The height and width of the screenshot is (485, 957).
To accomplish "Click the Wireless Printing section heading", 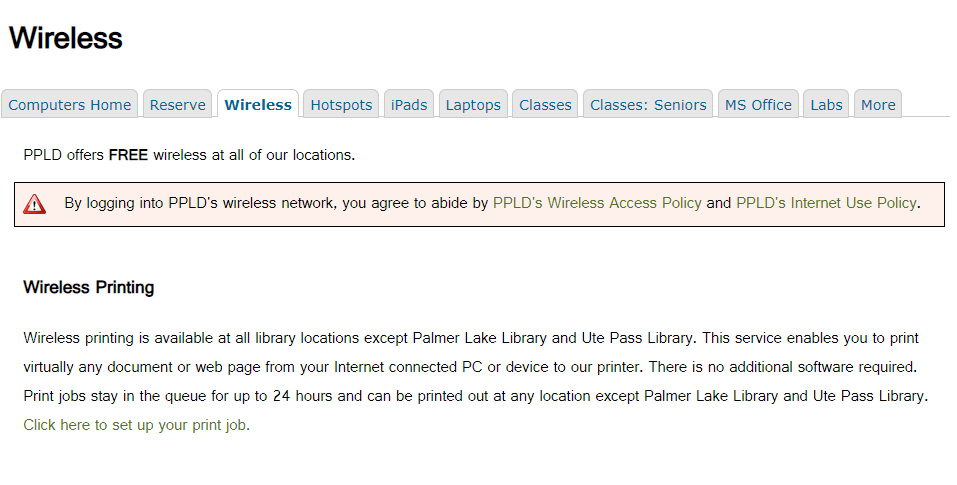I will (88, 288).
